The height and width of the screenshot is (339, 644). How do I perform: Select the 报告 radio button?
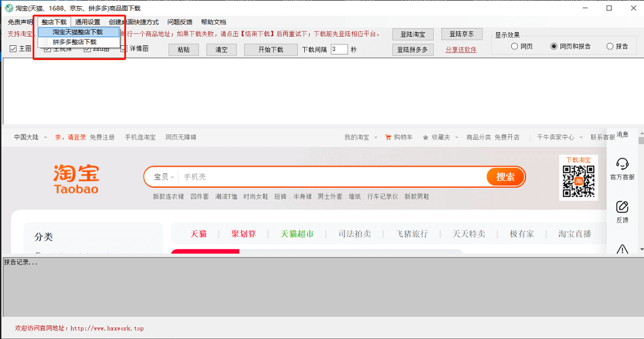click(610, 46)
